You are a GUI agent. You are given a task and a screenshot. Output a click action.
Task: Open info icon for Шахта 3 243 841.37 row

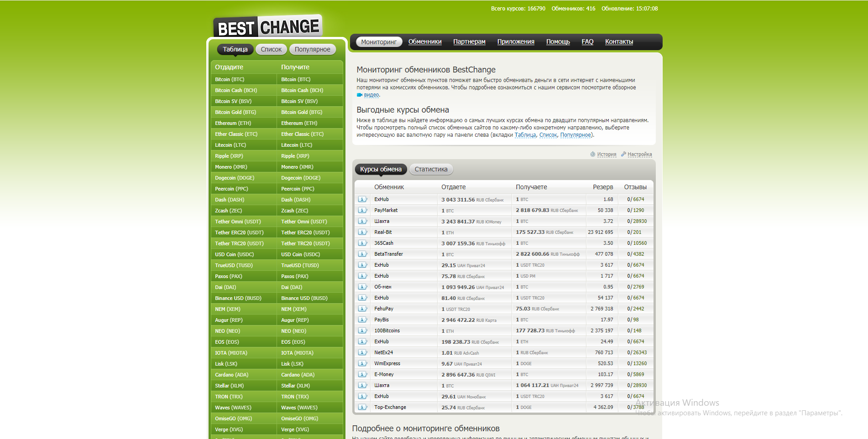pos(362,221)
